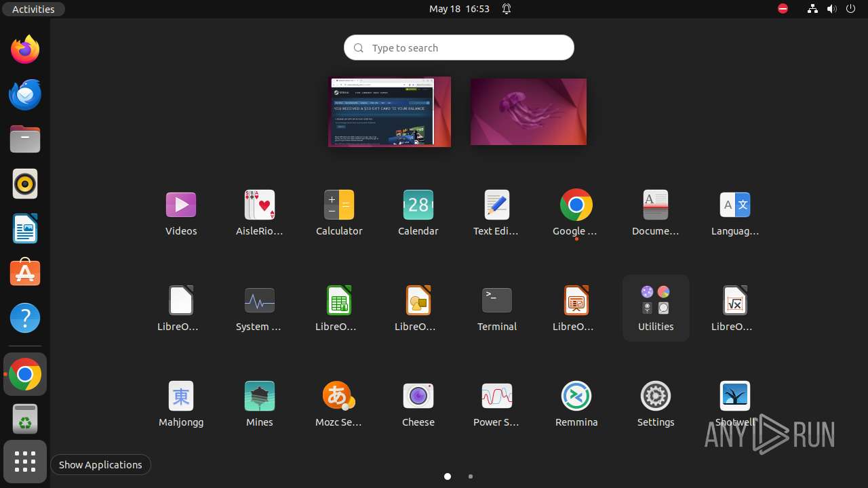This screenshot has height=488, width=868.
Task: Open Help from the dock
Action: [x=25, y=318]
